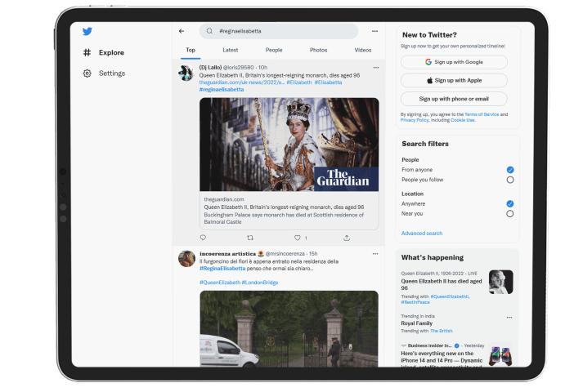
Task: Open Explore via the hashtag icon
Action: [x=87, y=52]
